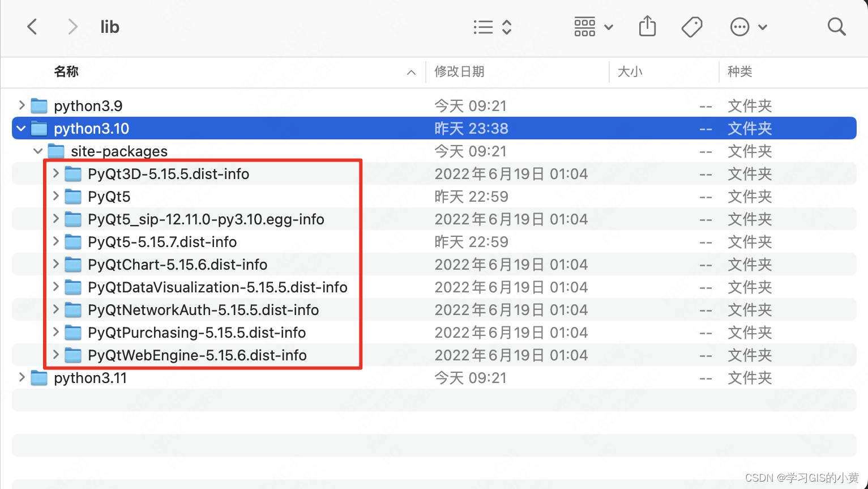Click the Tag icon in toolbar

coord(692,27)
